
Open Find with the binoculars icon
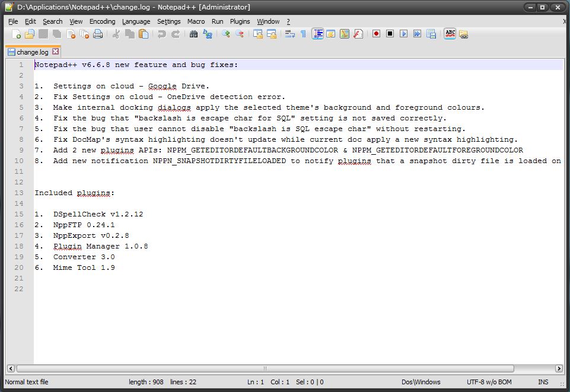click(194, 34)
